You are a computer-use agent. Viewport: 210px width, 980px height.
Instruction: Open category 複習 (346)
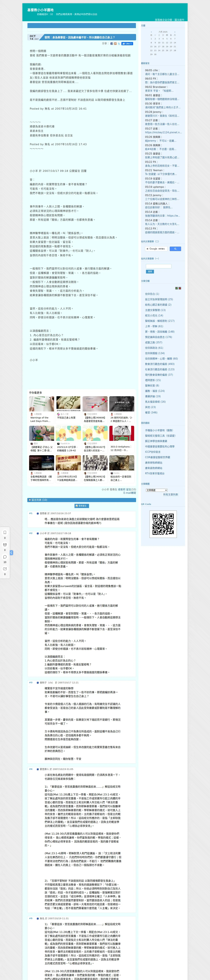[151, 412]
